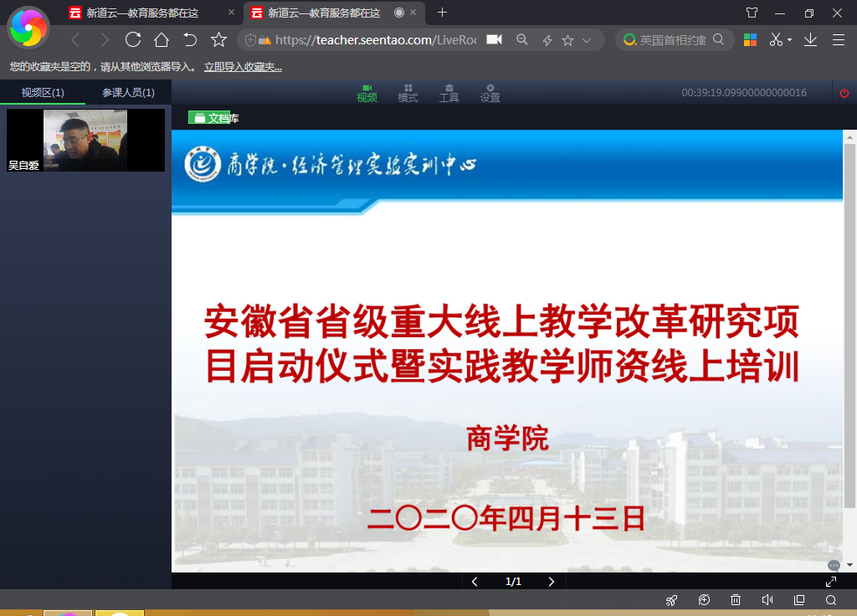Toggle the camera icon in address bar

click(x=494, y=39)
